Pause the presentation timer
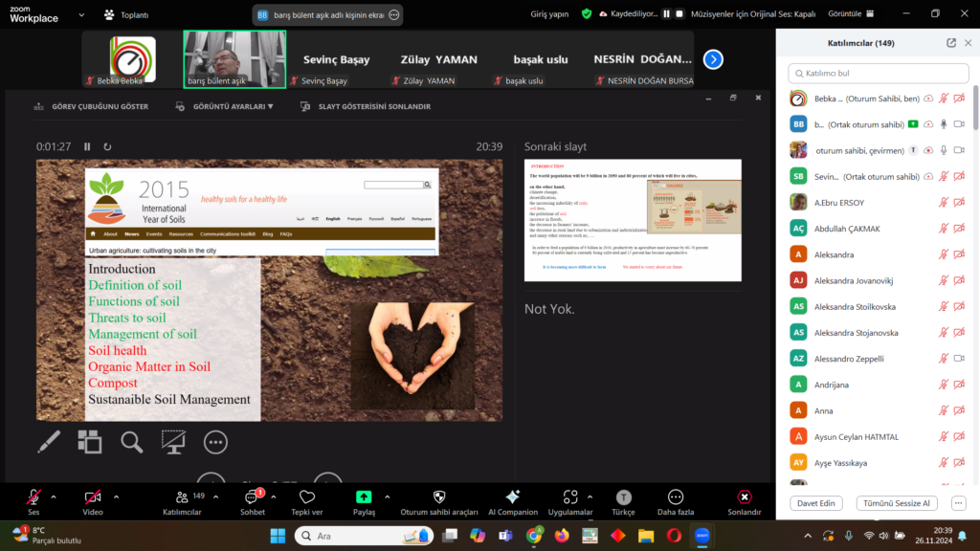 pos(87,146)
